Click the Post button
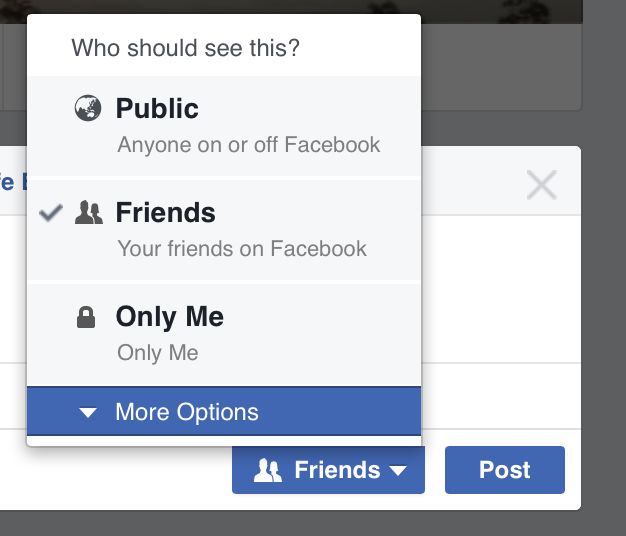 505,470
